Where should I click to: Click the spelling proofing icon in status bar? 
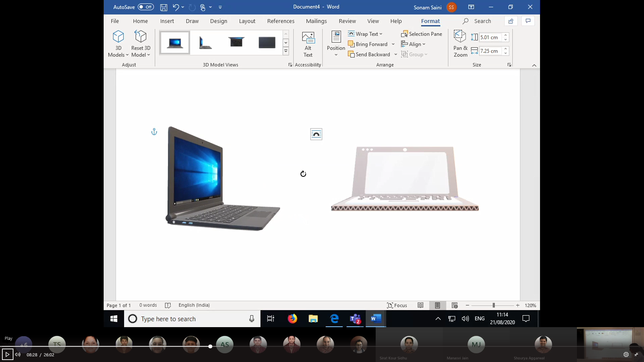click(x=168, y=305)
